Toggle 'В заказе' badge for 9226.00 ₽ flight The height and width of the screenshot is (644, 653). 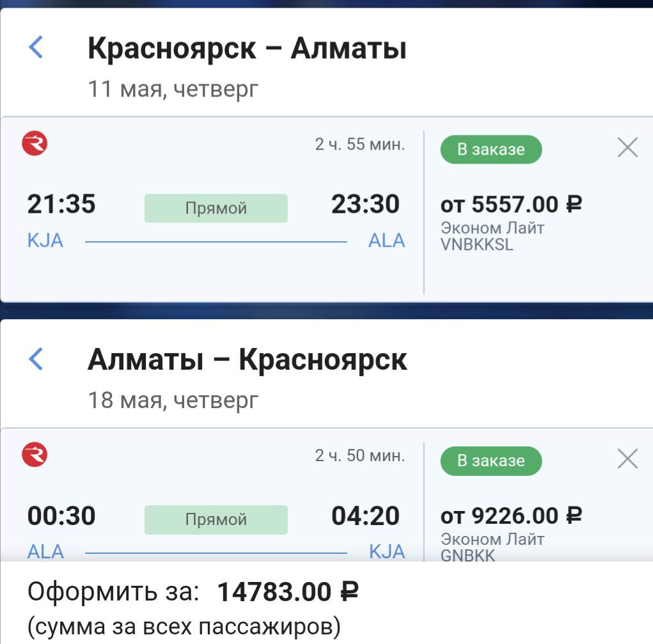(491, 460)
